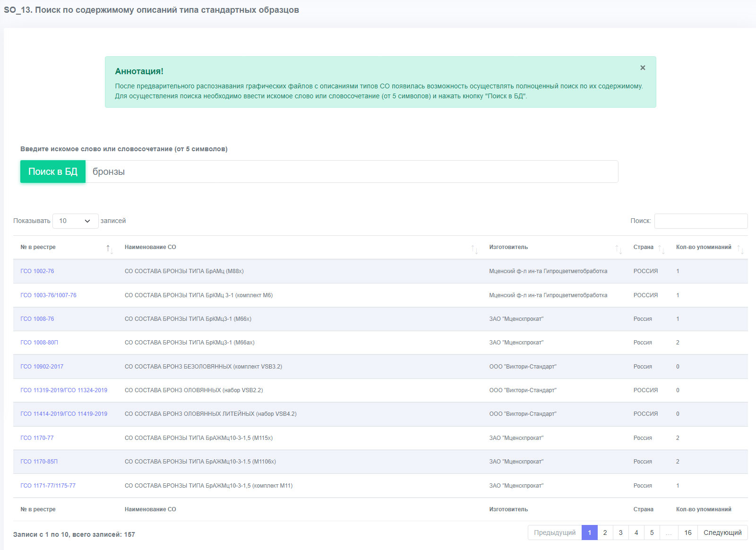Image resolution: width=756 pixels, height=550 pixels.
Task: Click the Предыдущий pagination button
Action: point(555,533)
